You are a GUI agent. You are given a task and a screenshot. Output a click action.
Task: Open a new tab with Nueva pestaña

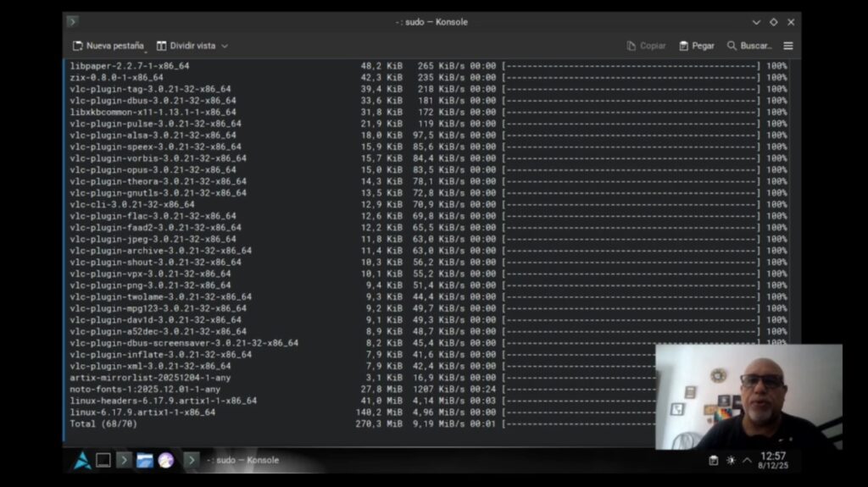pos(108,46)
